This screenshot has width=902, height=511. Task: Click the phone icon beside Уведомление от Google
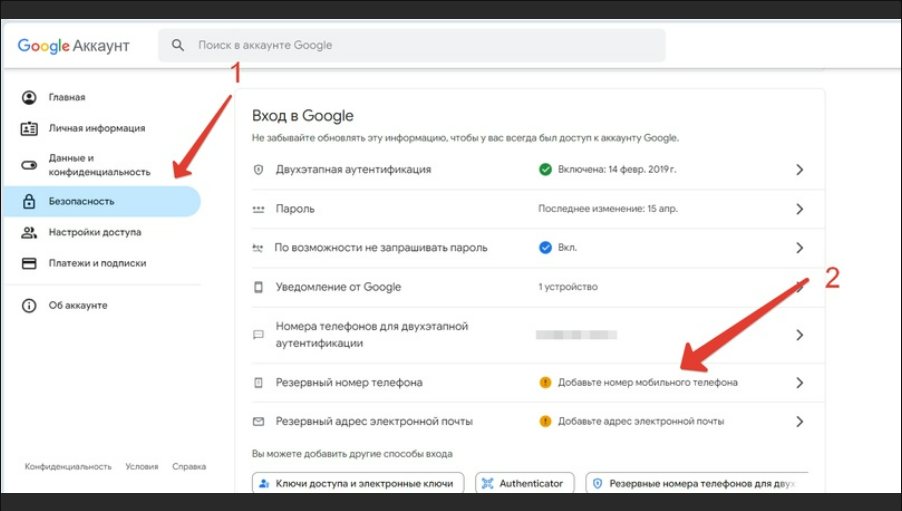click(258, 287)
